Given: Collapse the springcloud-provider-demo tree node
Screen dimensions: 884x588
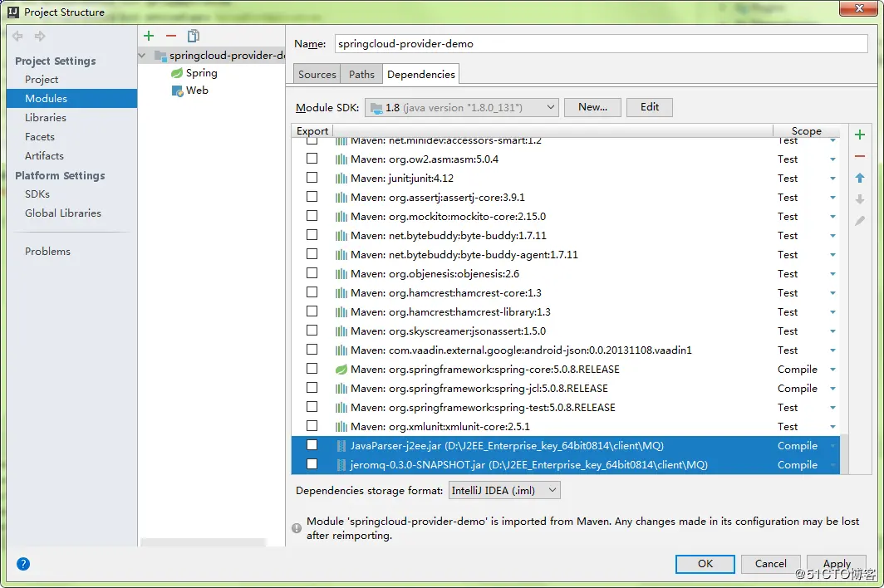Looking at the screenshot, I should 142,56.
